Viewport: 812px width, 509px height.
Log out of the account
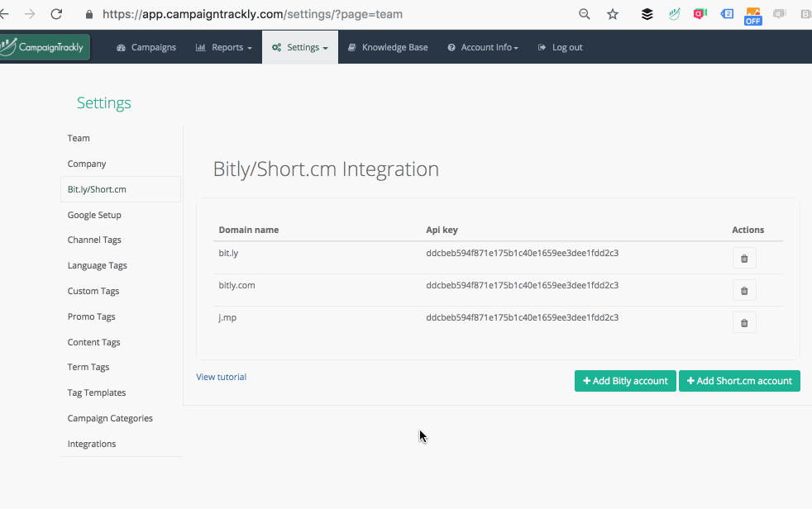point(561,47)
